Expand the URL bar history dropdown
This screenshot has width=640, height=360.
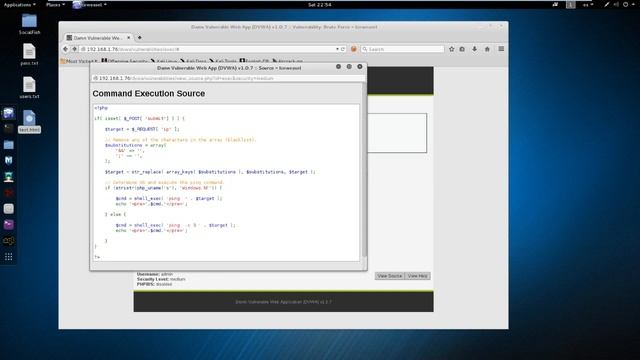point(337,49)
